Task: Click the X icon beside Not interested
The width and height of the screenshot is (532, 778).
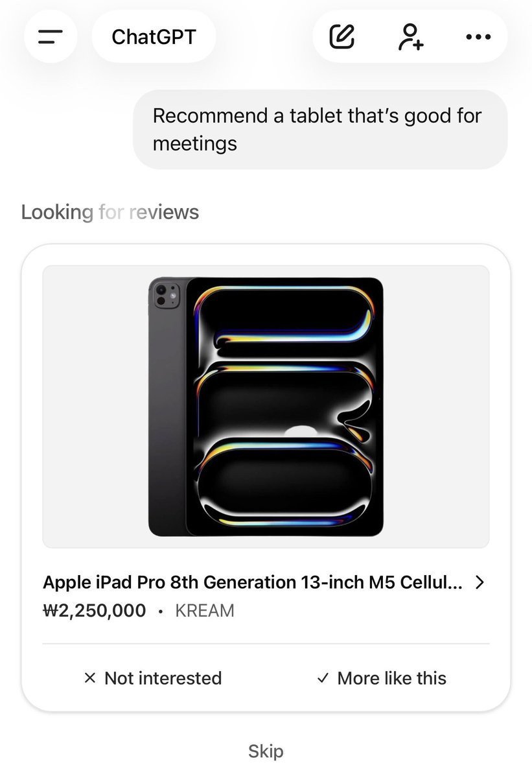Action: pyautogui.click(x=90, y=678)
